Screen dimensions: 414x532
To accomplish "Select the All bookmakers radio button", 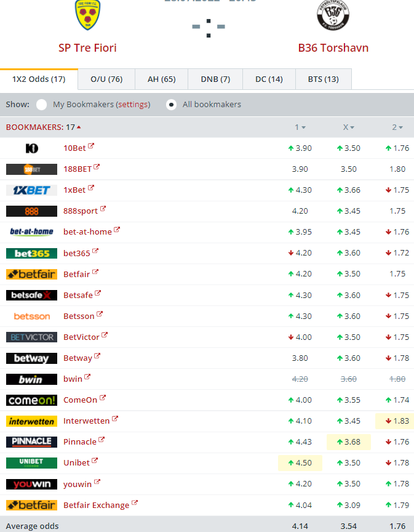I will [172, 105].
